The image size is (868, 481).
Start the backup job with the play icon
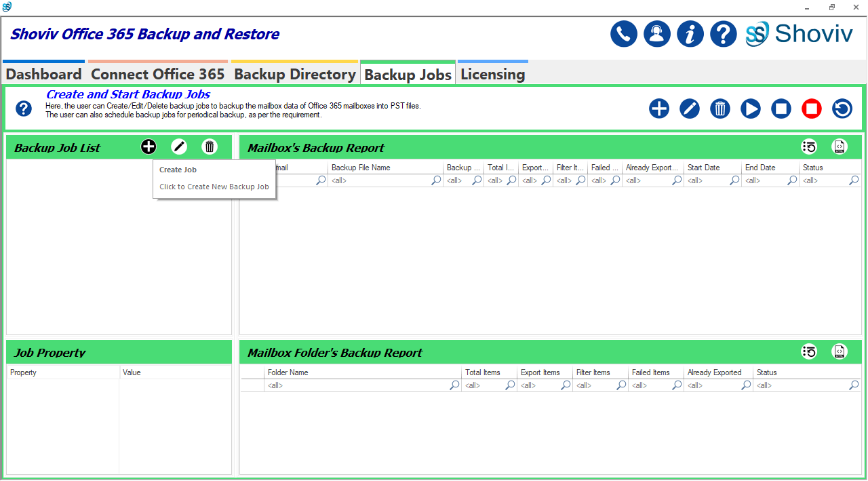[x=750, y=109]
